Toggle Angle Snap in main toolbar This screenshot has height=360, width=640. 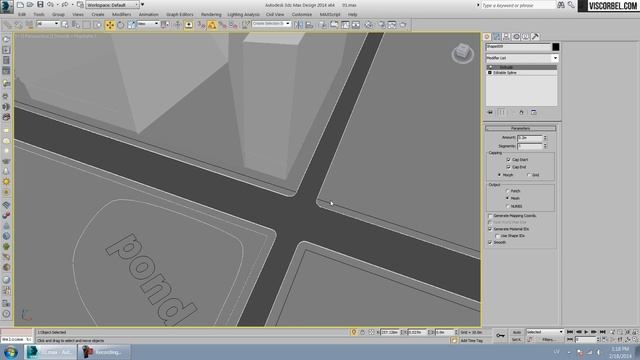tap(212, 25)
